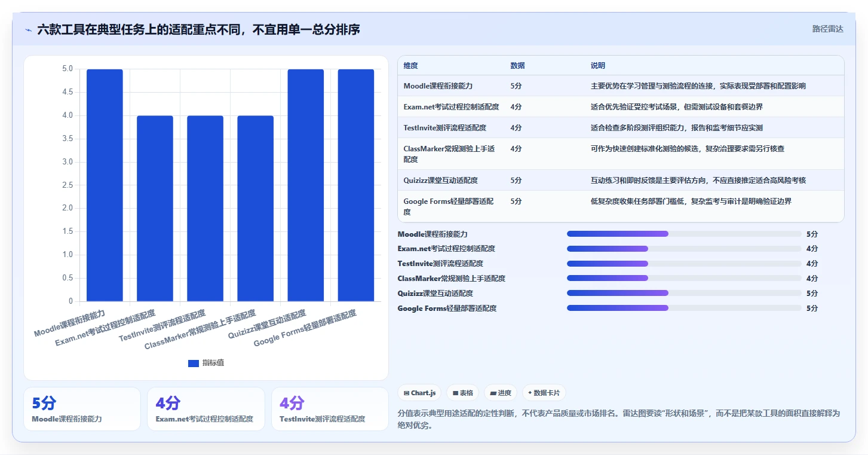Click the description 可作为快速创建标准化测验的候选
Viewport: 868px width, 455px height.
pos(687,149)
